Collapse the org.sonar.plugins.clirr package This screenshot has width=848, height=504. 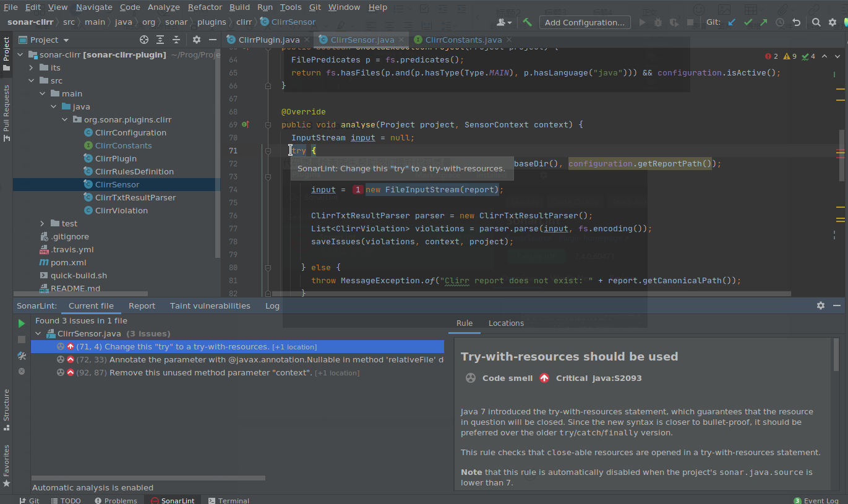(x=64, y=119)
